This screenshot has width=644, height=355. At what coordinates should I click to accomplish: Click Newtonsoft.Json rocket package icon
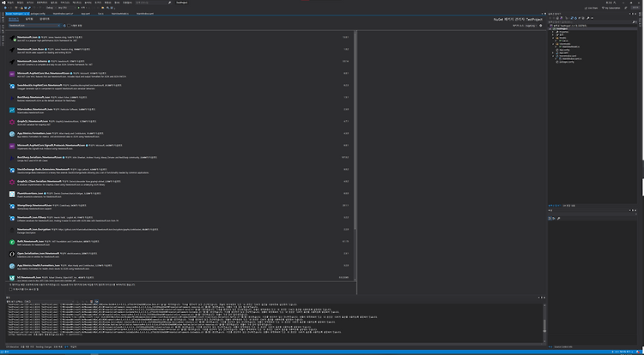click(x=12, y=39)
